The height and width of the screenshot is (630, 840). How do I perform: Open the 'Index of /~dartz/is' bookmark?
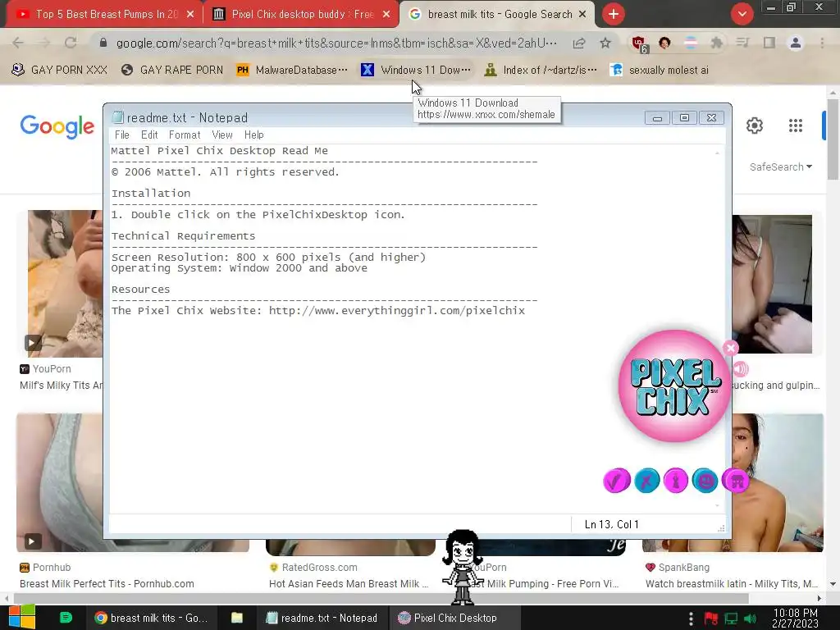pos(540,71)
